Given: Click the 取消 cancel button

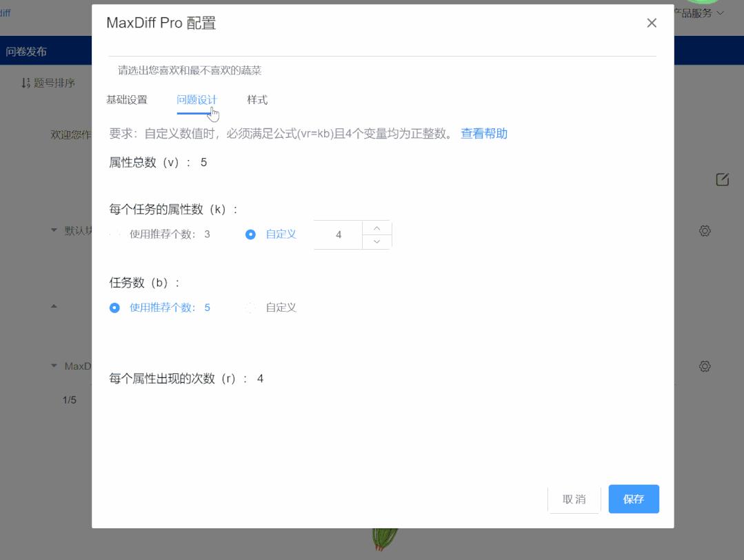Looking at the screenshot, I should click(574, 499).
